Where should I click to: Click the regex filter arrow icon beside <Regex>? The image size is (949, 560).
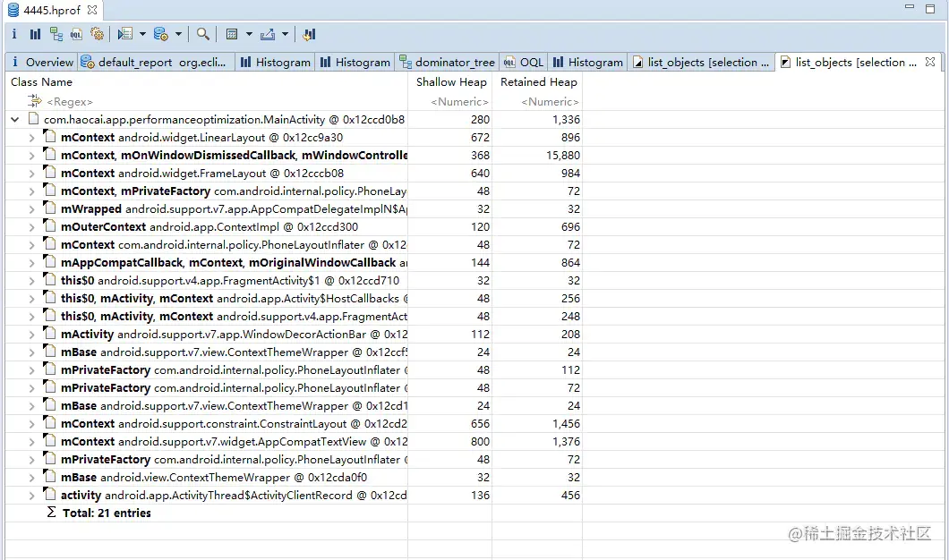click(x=35, y=101)
